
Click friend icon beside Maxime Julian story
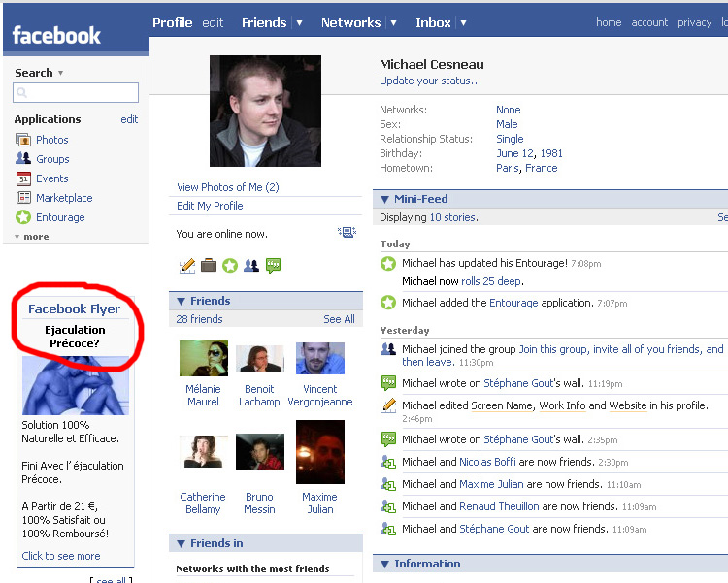(388, 484)
